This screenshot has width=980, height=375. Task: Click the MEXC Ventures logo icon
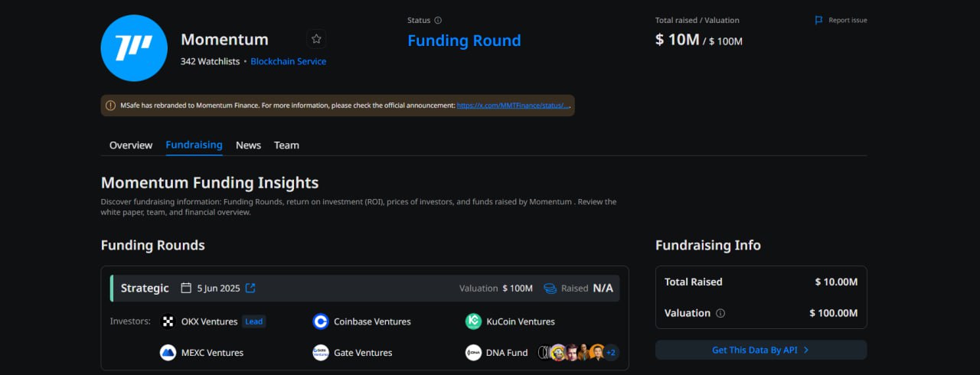[x=168, y=353]
